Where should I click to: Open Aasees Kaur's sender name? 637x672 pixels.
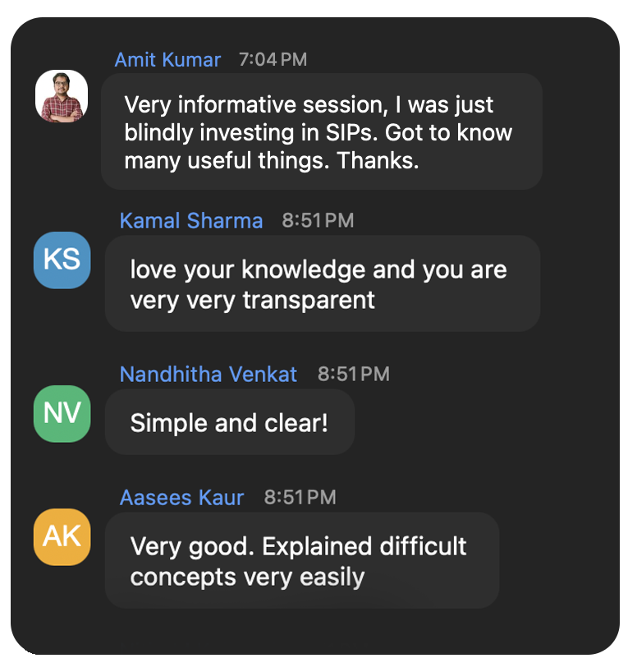tap(181, 498)
